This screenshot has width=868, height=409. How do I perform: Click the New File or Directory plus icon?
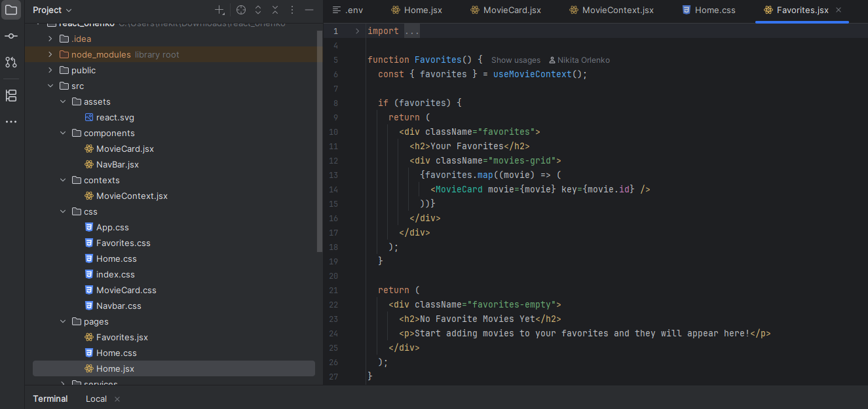point(219,10)
